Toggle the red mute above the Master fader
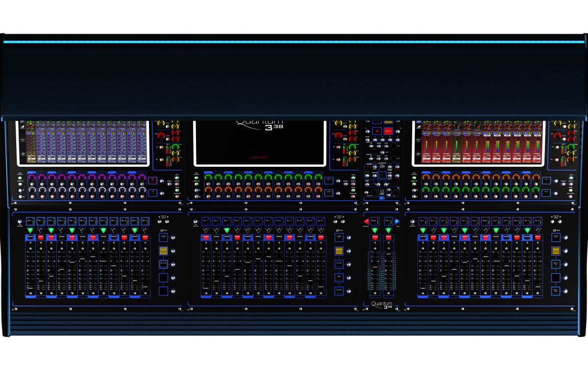Image resolution: width=588 pixels, height=368 pixels. tap(375, 237)
